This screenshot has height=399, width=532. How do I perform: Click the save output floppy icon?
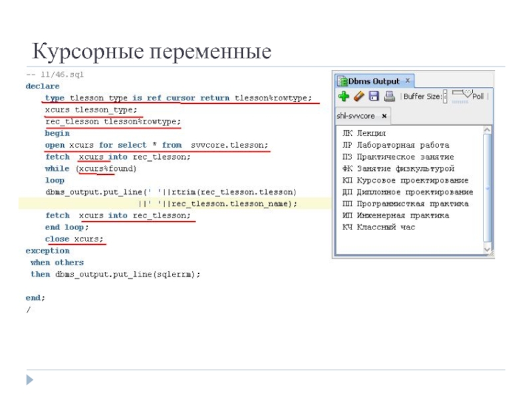click(374, 96)
